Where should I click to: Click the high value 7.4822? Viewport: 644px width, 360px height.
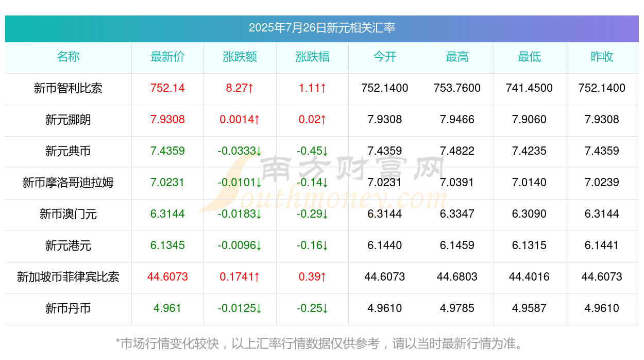[457, 151]
